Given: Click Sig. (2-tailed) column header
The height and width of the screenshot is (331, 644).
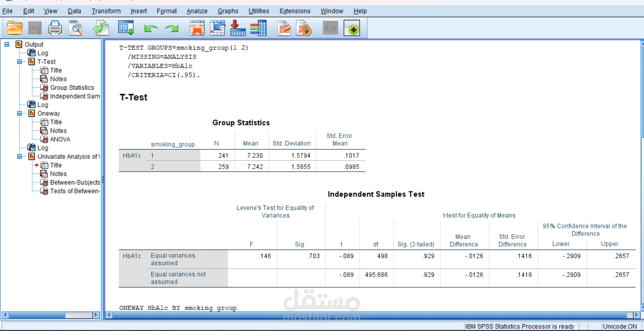Looking at the screenshot, I should 416,244.
